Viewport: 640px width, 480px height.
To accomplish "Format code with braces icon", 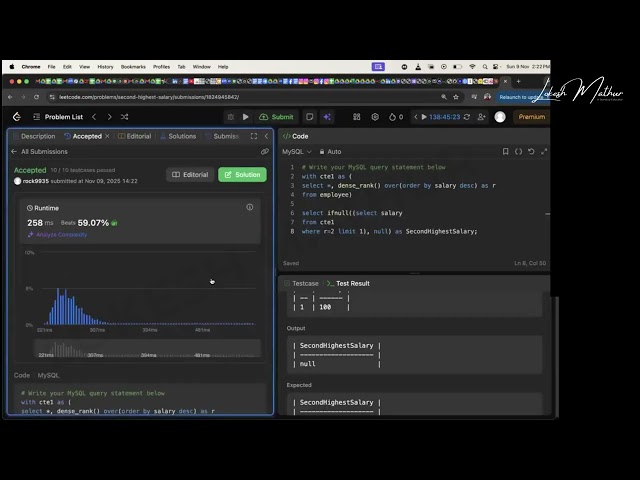I will tap(518, 151).
